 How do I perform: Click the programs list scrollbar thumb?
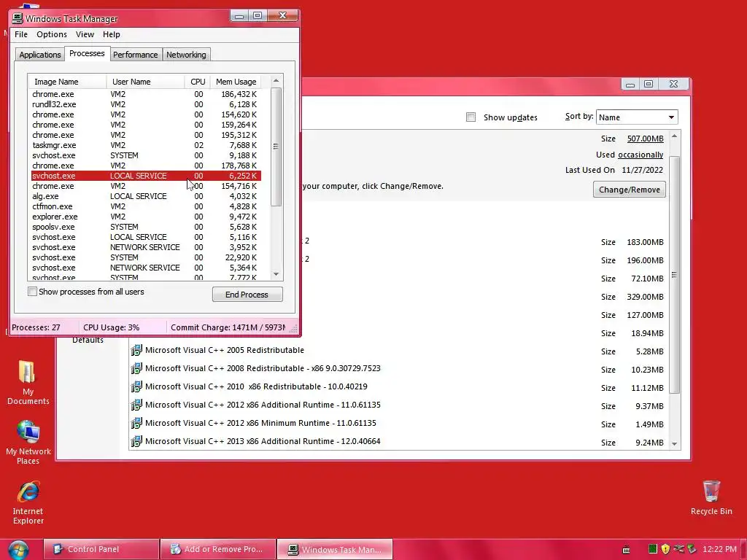(674, 275)
